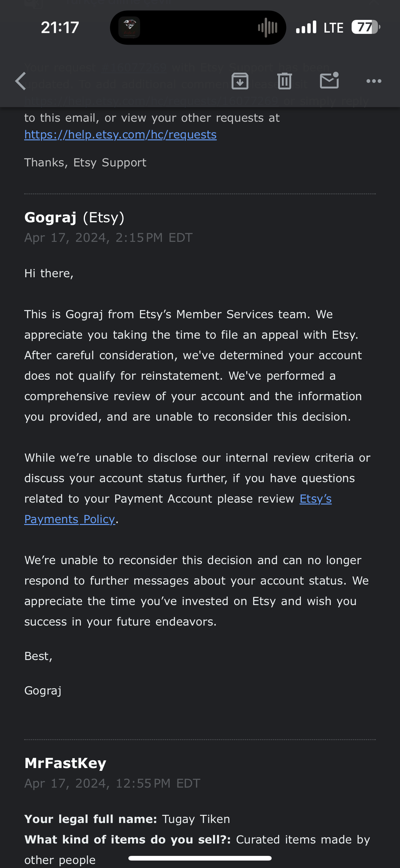400x868 pixels.
Task: Tap the Gograj (Etsy) sender name
Action: tap(74, 217)
